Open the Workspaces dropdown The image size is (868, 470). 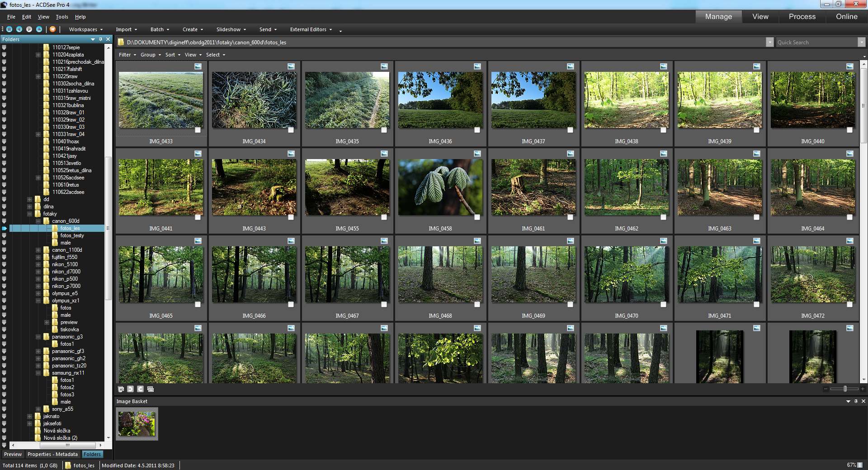85,29
